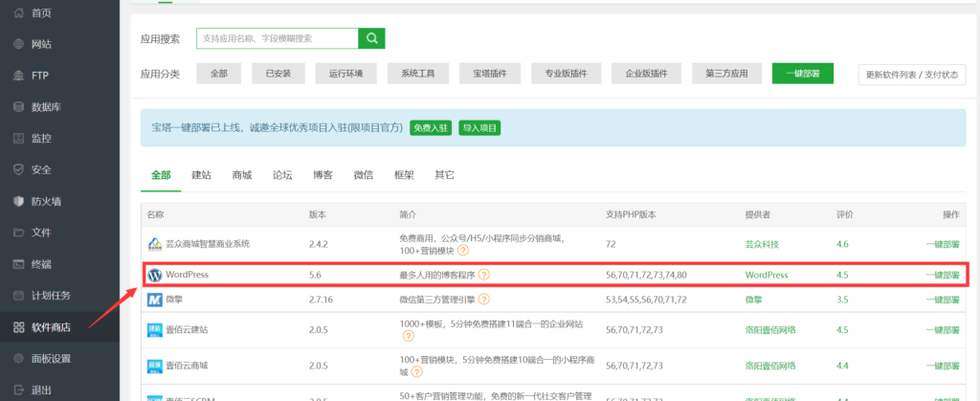The height and width of the screenshot is (401, 980).
Task: Click the 微擎 app logo icon
Action: tap(155, 300)
